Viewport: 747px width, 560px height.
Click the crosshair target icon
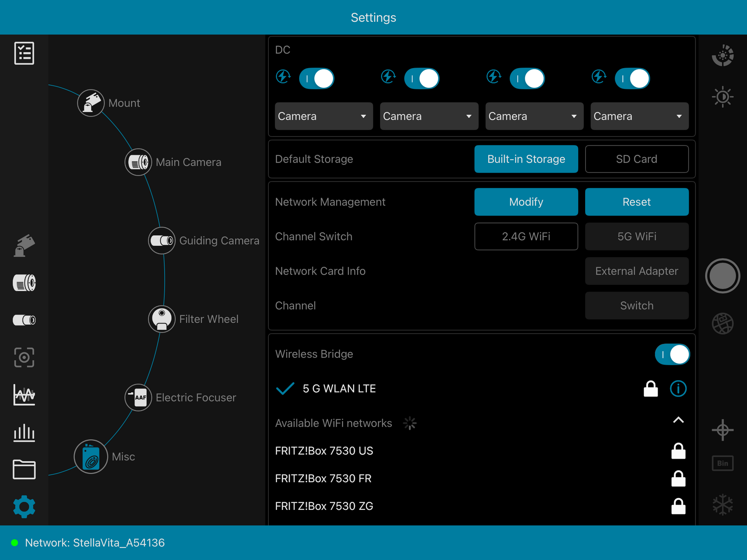[722, 430]
